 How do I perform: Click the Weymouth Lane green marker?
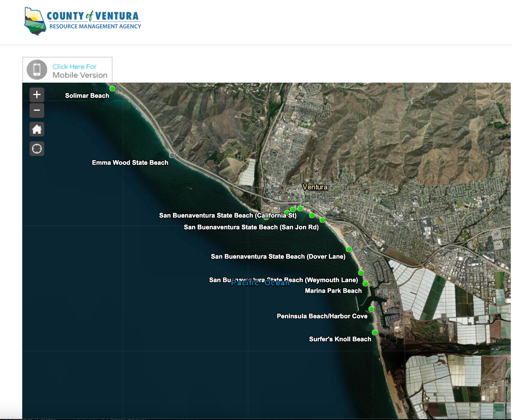point(361,273)
